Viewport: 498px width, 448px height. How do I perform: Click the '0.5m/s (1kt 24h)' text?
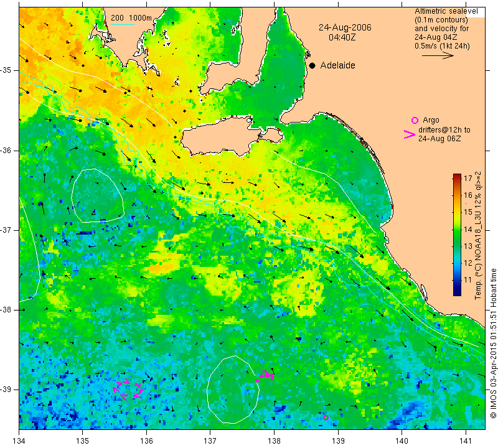tap(442, 45)
